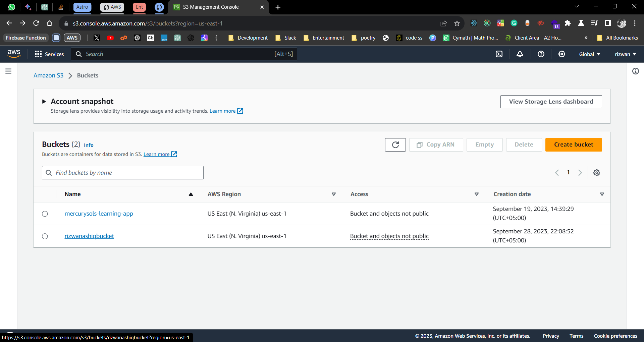Go to previous page of buckets
644x342 pixels.
tap(557, 173)
